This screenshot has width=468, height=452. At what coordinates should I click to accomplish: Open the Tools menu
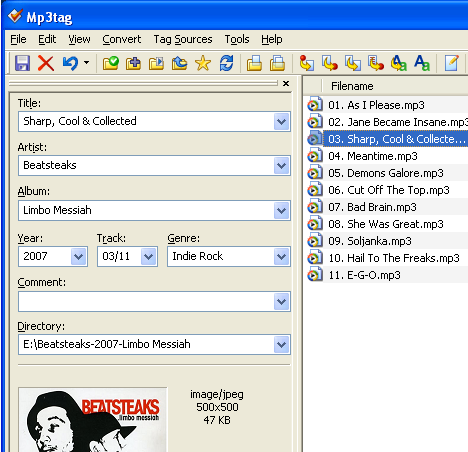(x=237, y=39)
